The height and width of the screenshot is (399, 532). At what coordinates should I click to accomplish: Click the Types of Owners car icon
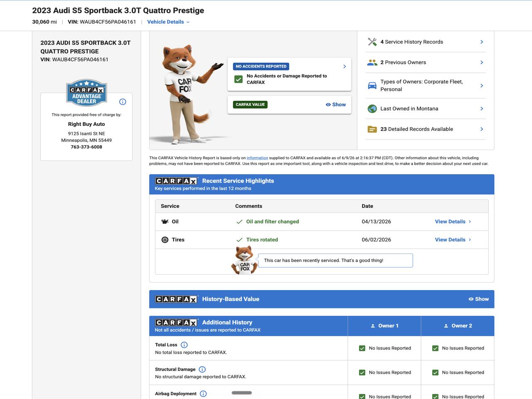pyautogui.click(x=372, y=86)
